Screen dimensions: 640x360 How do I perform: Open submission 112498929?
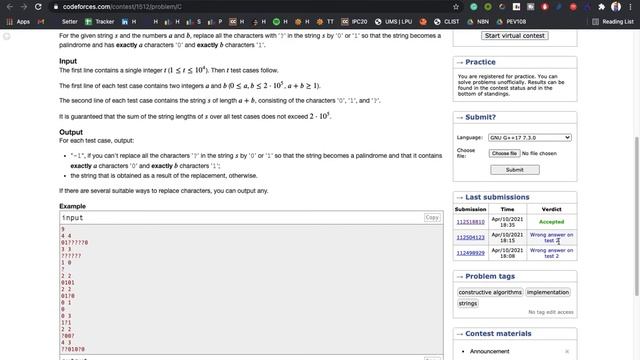(470, 253)
